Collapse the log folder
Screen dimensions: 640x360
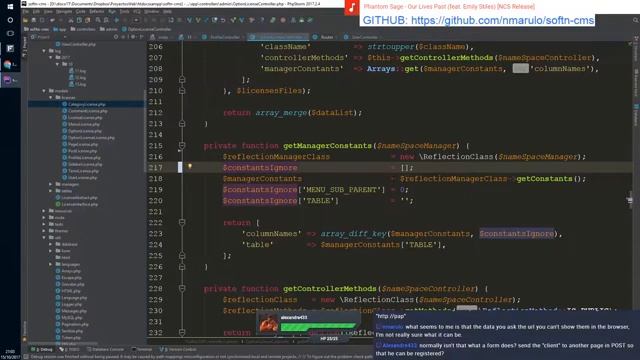pos(44,51)
